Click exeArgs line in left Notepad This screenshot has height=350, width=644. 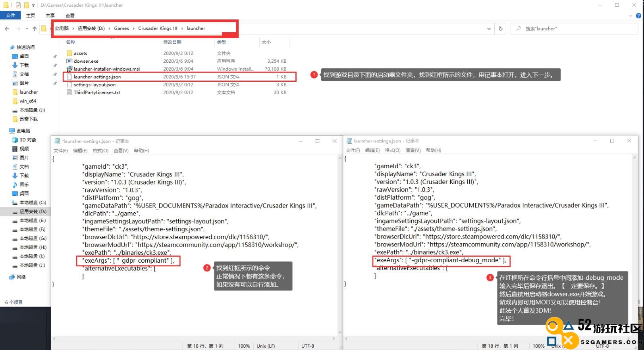128,260
